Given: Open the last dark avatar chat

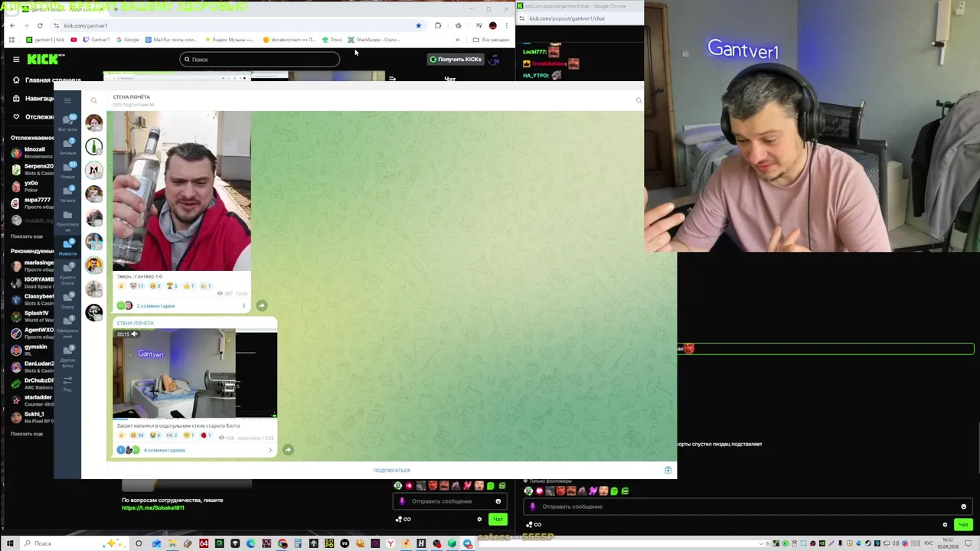Looking at the screenshot, I should point(94,312).
